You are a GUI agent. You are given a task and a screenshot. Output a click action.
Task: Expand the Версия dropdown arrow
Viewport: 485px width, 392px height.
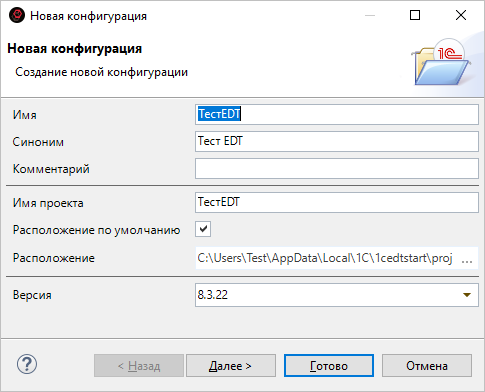467,295
